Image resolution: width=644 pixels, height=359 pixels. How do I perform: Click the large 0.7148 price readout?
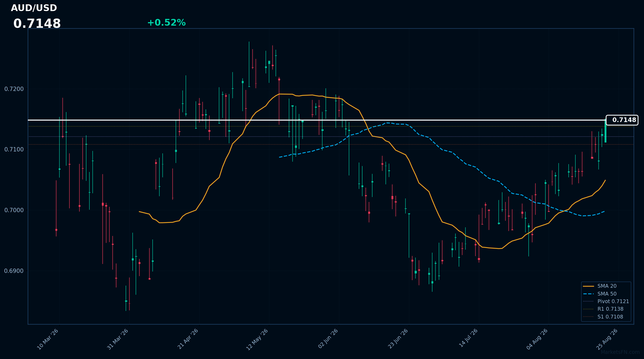[37, 24]
